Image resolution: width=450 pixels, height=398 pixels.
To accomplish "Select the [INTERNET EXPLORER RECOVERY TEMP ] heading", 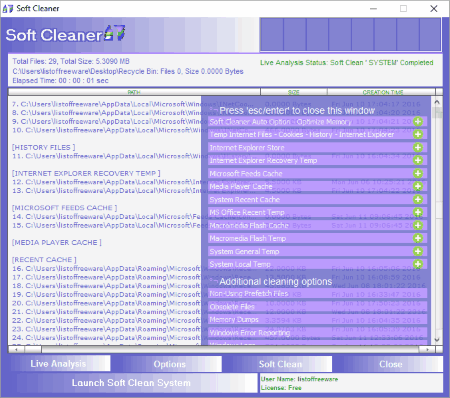I will [86, 173].
